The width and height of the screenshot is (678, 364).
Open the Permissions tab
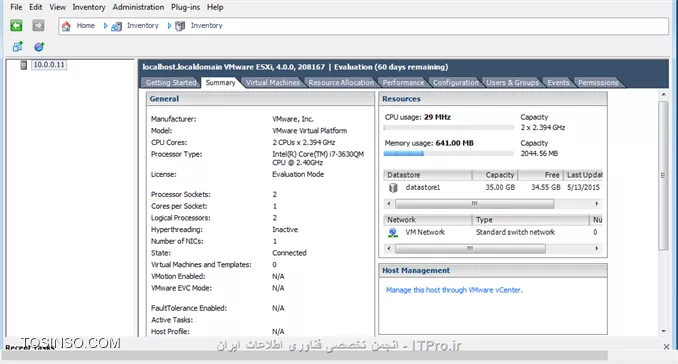(x=598, y=83)
